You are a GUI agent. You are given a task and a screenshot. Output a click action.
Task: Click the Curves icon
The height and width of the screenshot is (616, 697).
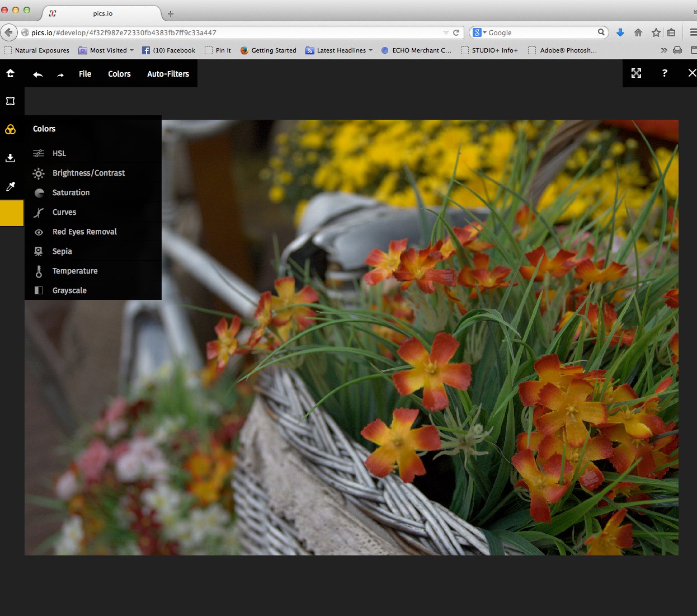click(x=39, y=213)
